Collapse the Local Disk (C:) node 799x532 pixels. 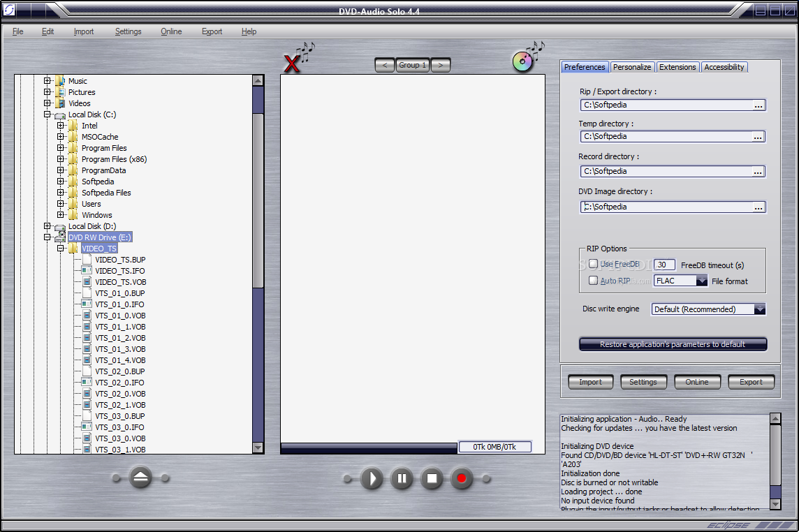(x=47, y=114)
